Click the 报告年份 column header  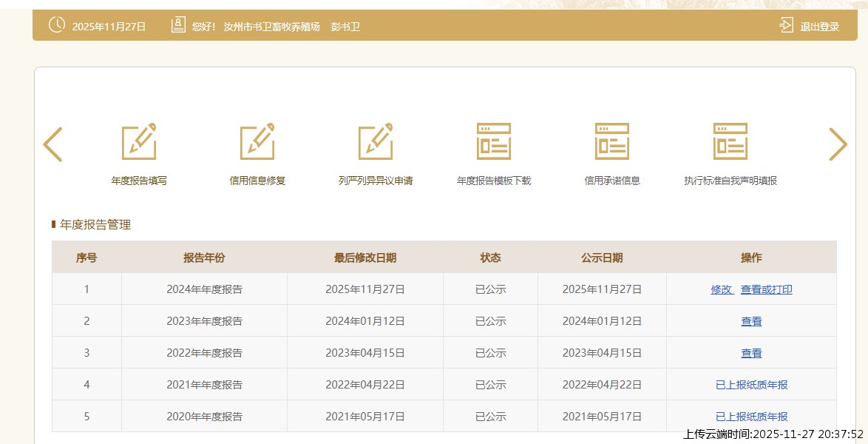pyautogui.click(x=204, y=258)
